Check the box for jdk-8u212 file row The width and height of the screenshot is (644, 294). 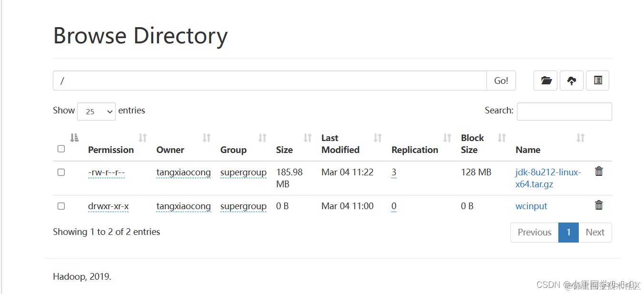pyautogui.click(x=61, y=172)
